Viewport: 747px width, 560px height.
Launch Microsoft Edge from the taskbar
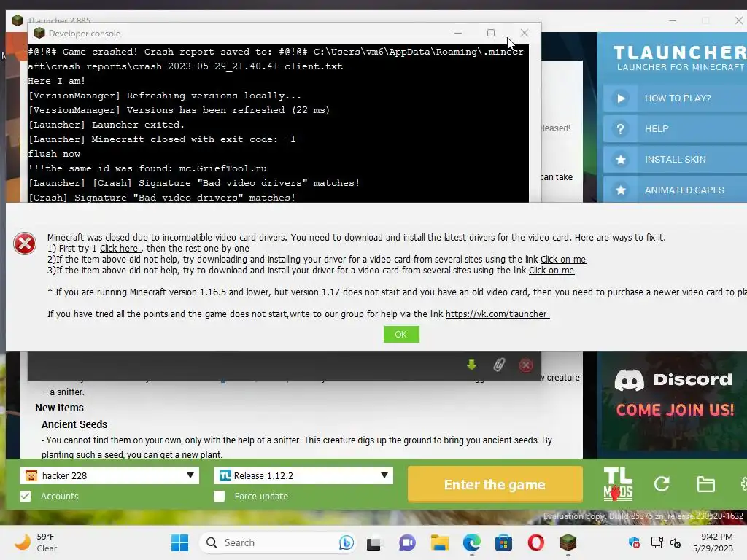pos(472,542)
